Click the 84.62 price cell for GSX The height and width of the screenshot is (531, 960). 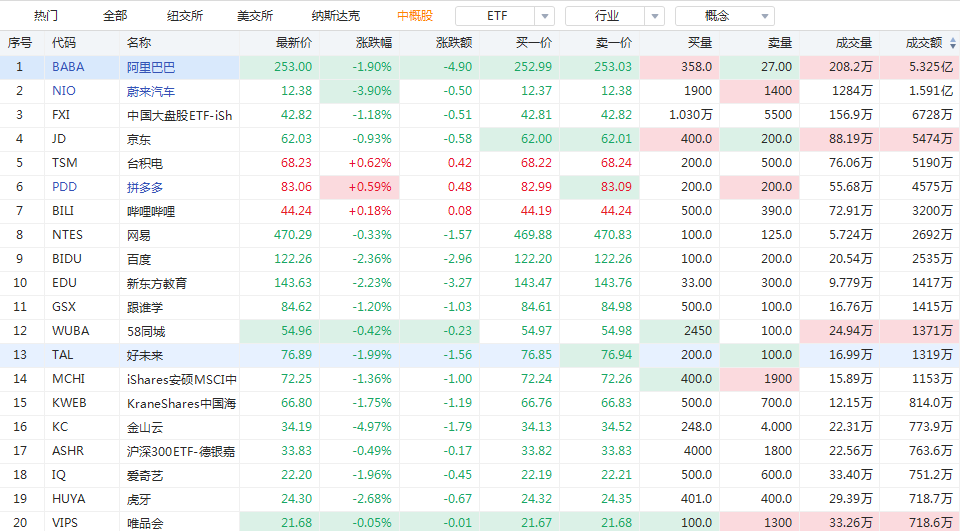click(279, 307)
